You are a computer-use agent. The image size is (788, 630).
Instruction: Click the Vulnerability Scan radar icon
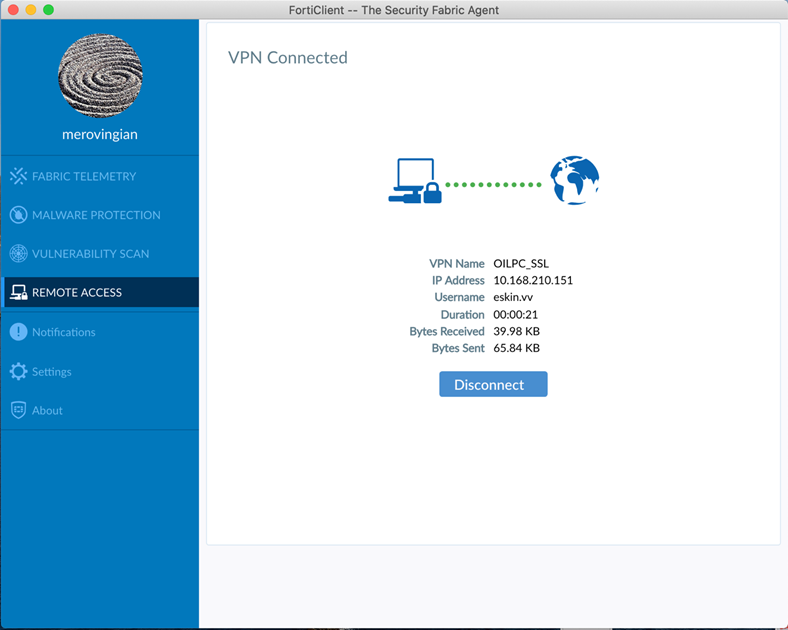[18, 254]
